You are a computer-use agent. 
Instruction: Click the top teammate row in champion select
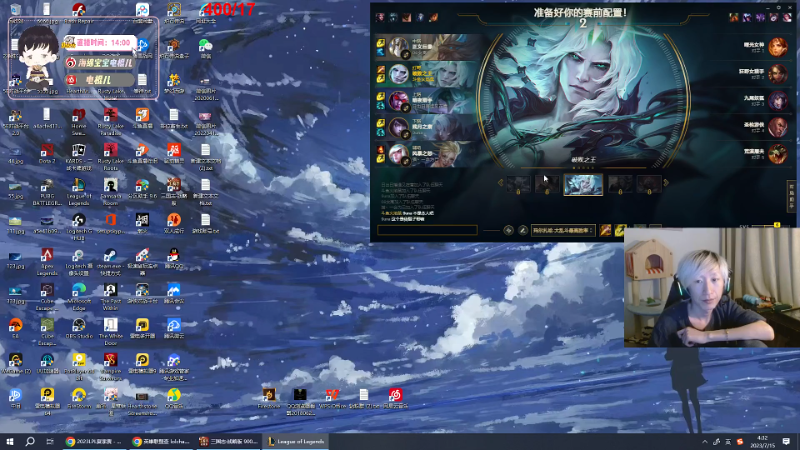428,47
